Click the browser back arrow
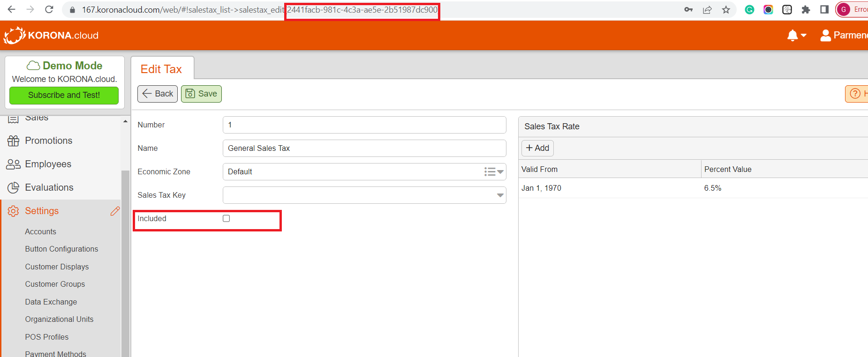This screenshot has width=868, height=357. (12, 9)
